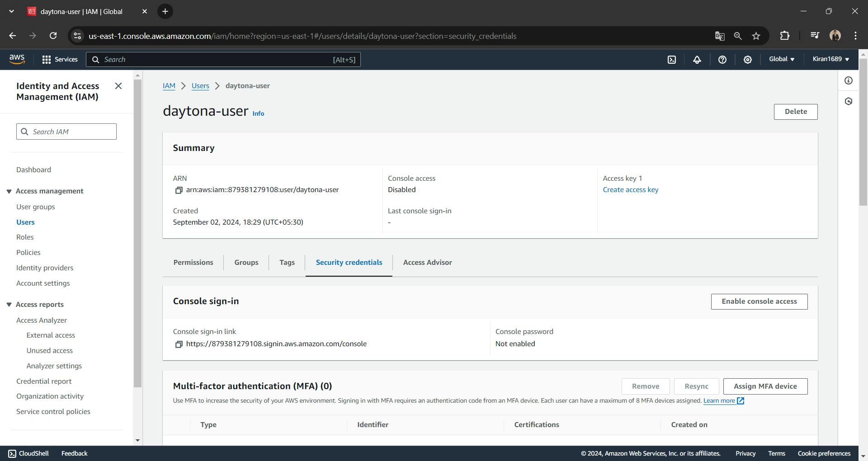Viewport: 868px width, 461px height.
Task: Click the page's main vertical scrollbar
Action: coord(863,132)
